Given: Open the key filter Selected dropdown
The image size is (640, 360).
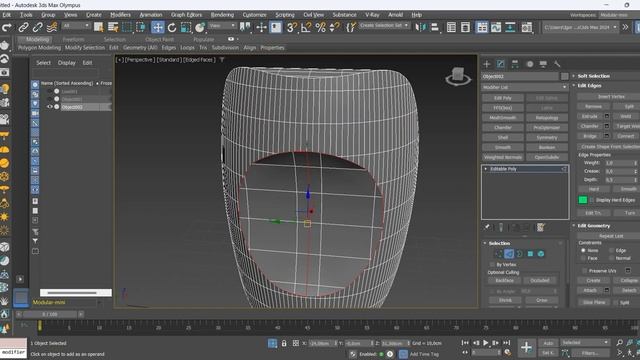Looking at the screenshot, I should [x=584, y=342].
